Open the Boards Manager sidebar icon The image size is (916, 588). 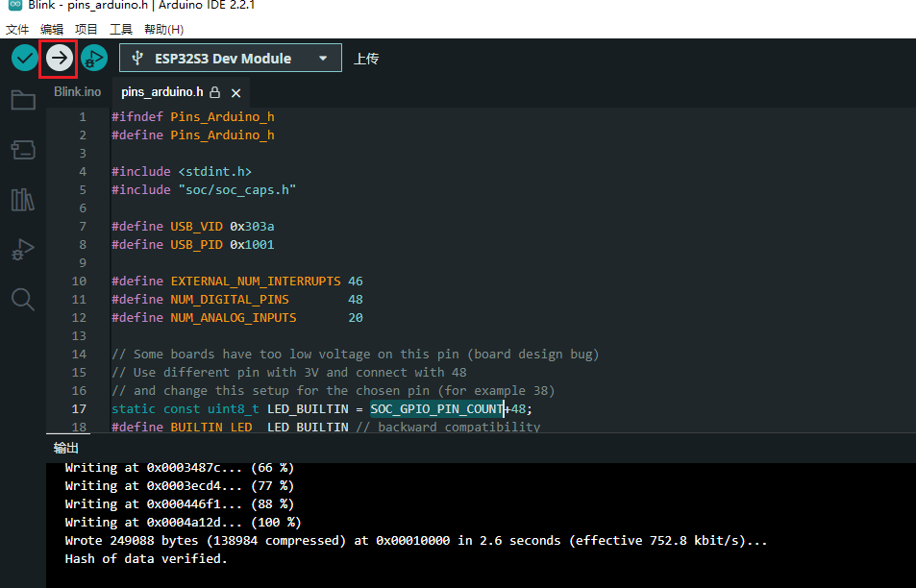pos(23,150)
